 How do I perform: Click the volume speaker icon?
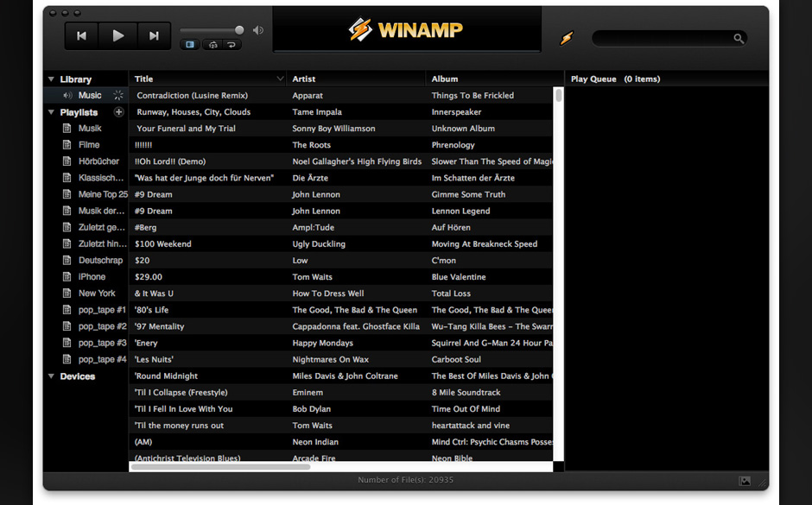[257, 30]
